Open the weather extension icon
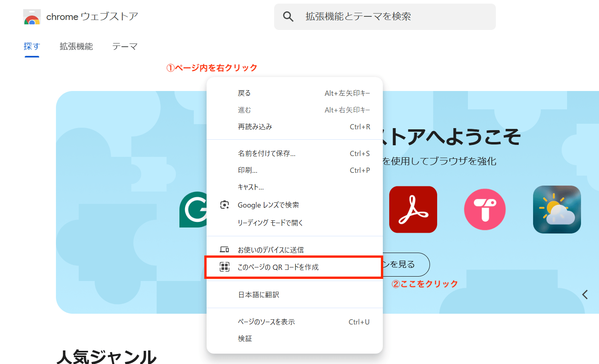Image resolution: width=599 pixels, height=364 pixels. tap(557, 210)
